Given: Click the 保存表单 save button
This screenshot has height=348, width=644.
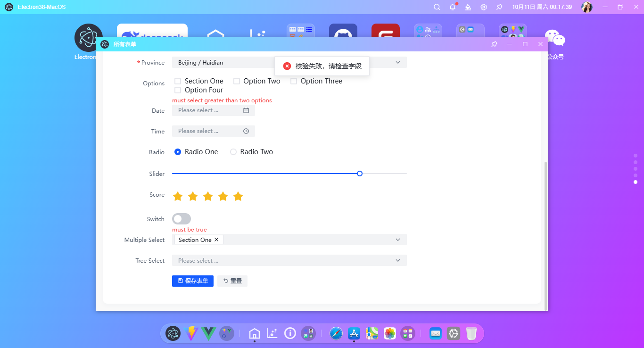Looking at the screenshot, I should 192,281.
